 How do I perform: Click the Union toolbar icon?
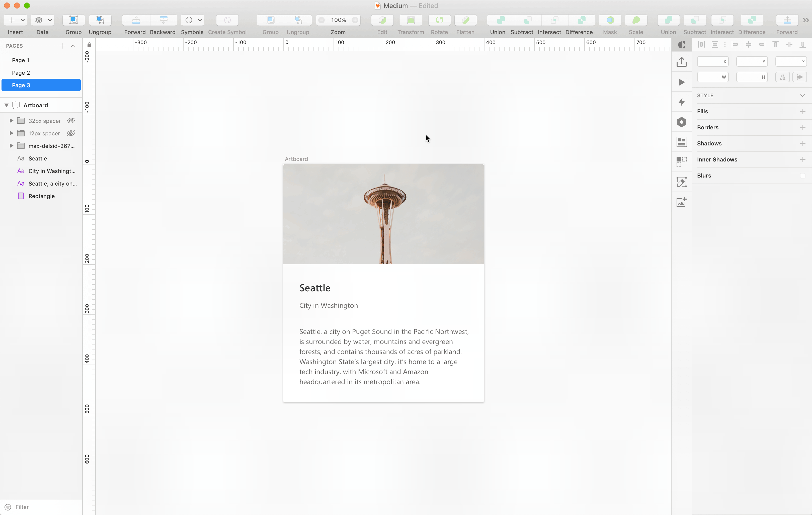tap(501, 20)
